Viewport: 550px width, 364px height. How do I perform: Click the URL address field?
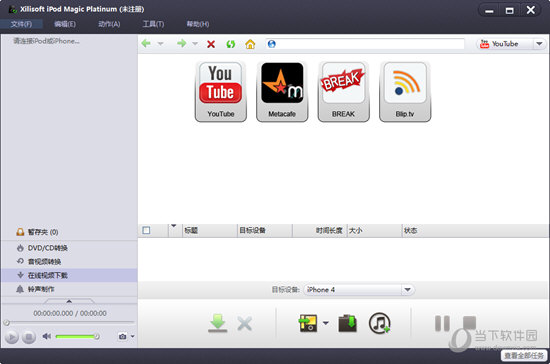point(365,44)
